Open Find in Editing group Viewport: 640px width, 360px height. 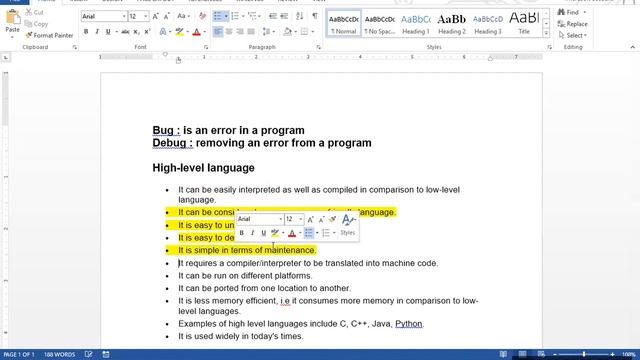(569, 12)
